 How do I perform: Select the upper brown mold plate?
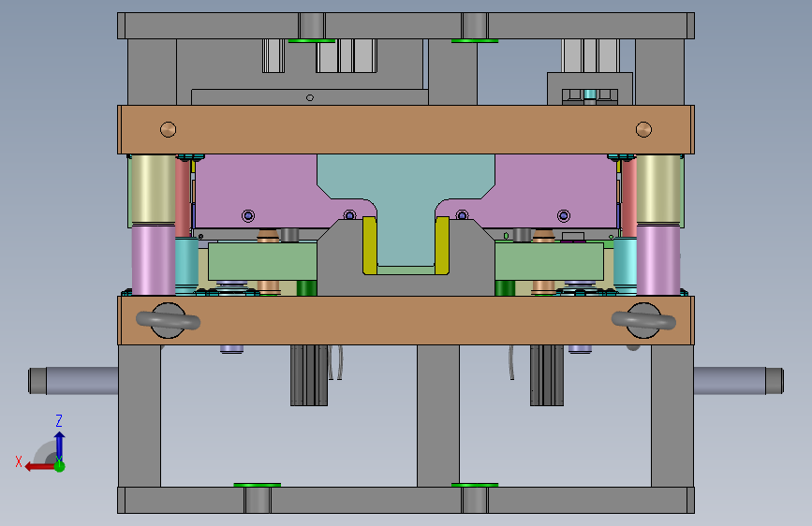coord(406,130)
